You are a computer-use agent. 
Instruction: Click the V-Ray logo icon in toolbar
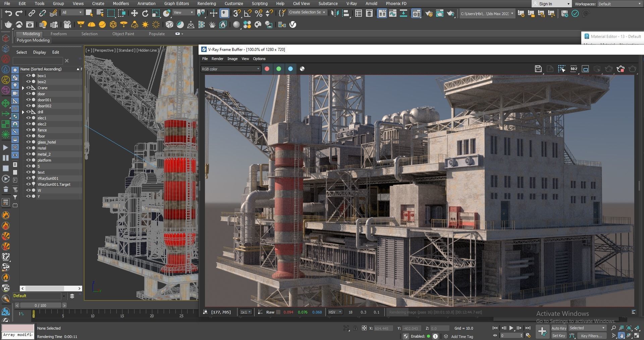coord(293,25)
